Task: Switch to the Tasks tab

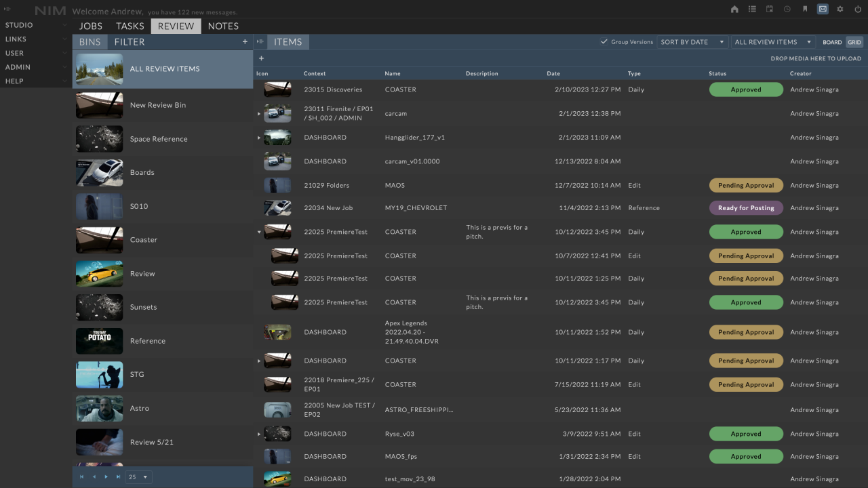Action: (130, 26)
